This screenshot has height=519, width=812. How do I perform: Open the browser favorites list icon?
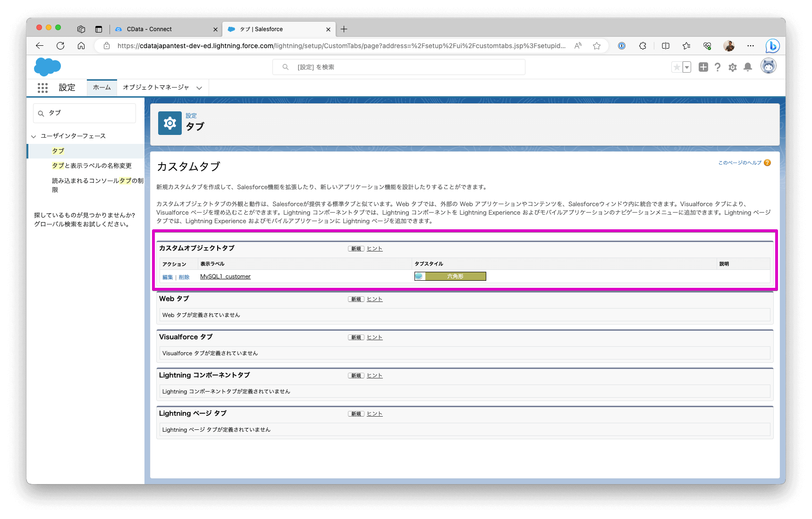686,46
